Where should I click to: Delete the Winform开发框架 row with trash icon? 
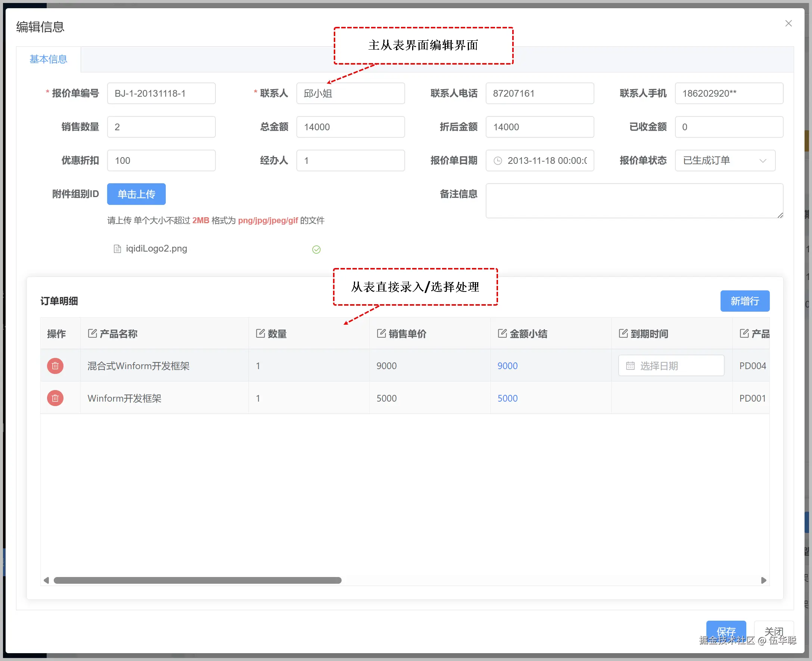point(55,398)
